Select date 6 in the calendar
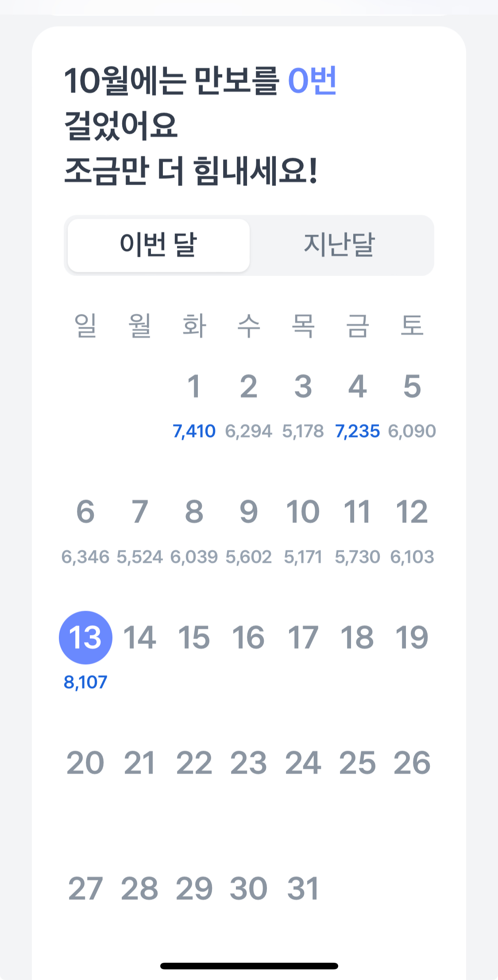 (85, 511)
